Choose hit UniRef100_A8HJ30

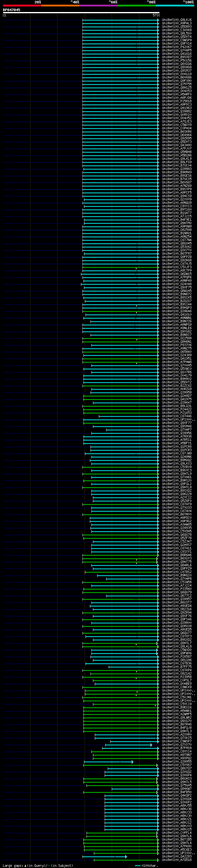[177, 816]
